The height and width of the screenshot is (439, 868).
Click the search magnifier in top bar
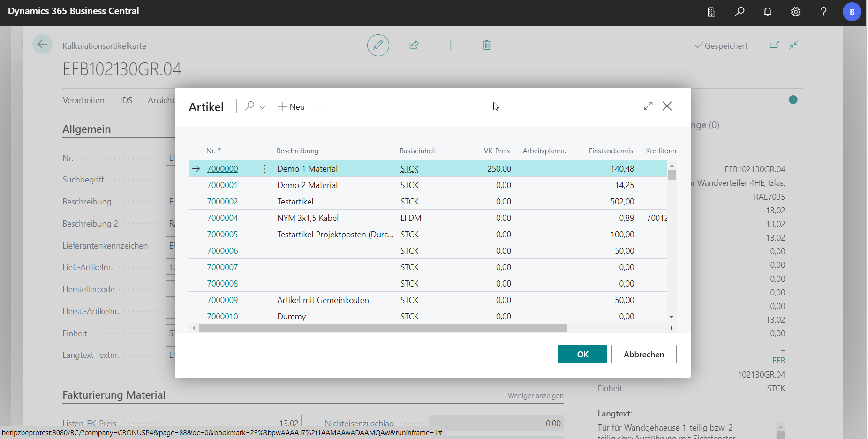click(x=740, y=12)
